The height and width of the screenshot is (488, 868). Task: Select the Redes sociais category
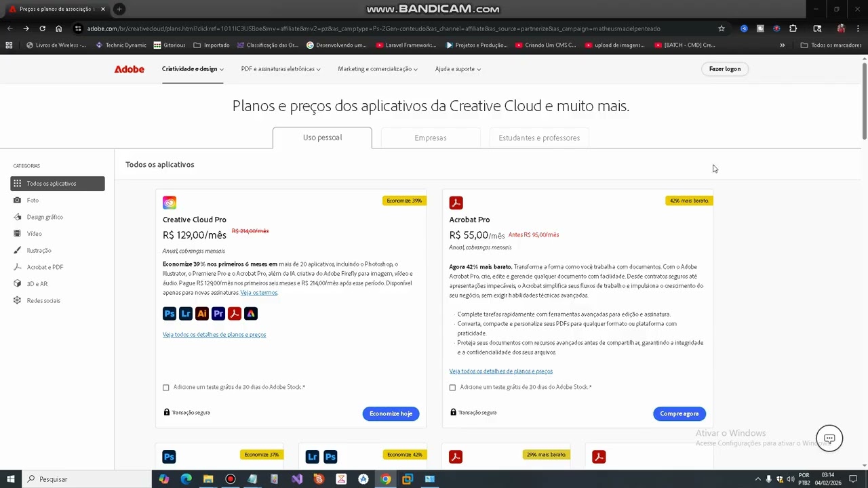pyautogui.click(x=58, y=301)
